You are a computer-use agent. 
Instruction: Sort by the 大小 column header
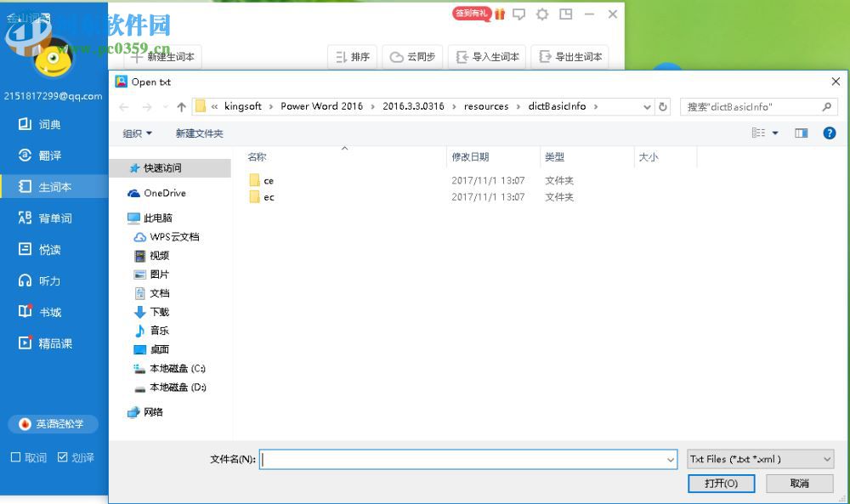[666, 157]
